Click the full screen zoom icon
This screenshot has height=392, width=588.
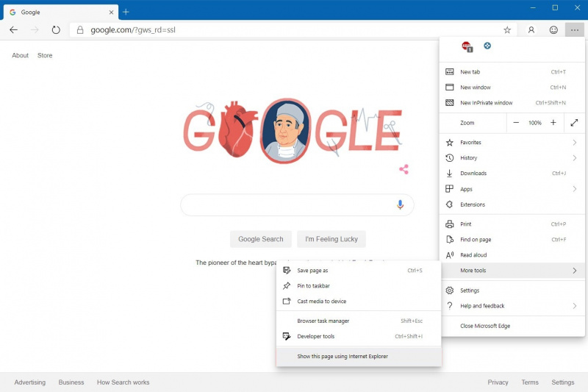574,123
